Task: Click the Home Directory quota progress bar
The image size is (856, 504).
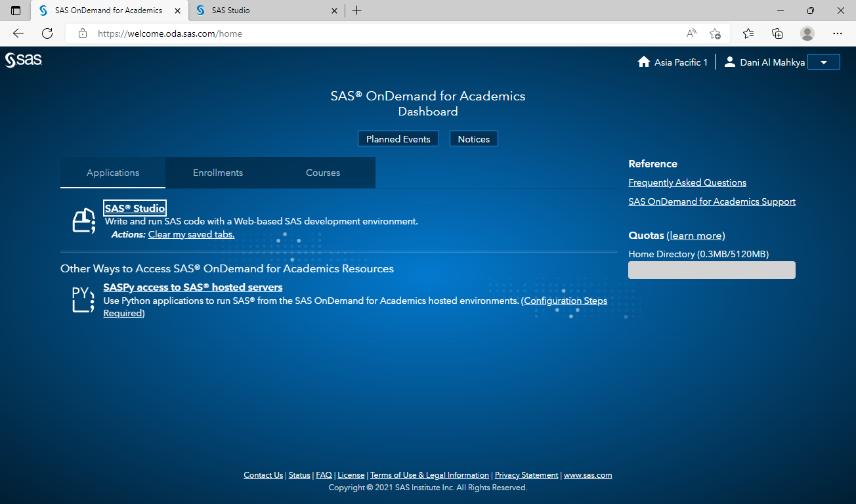Action: click(712, 270)
